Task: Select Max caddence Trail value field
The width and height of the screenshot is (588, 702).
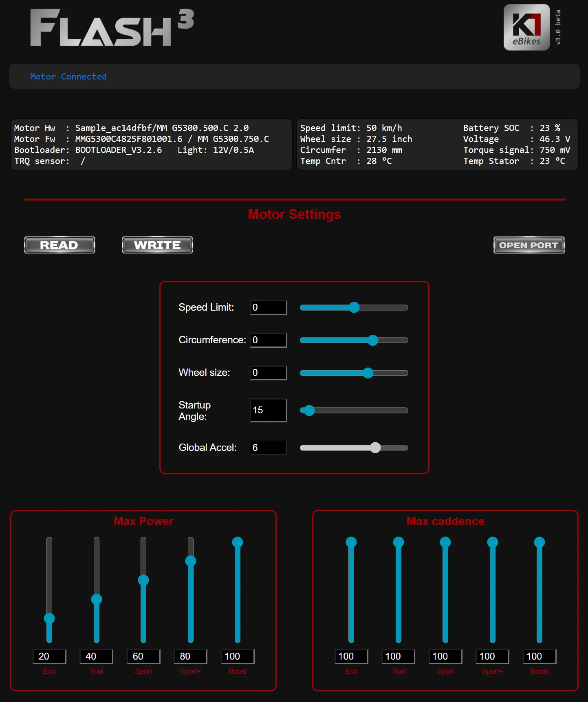Action: pos(399,656)
